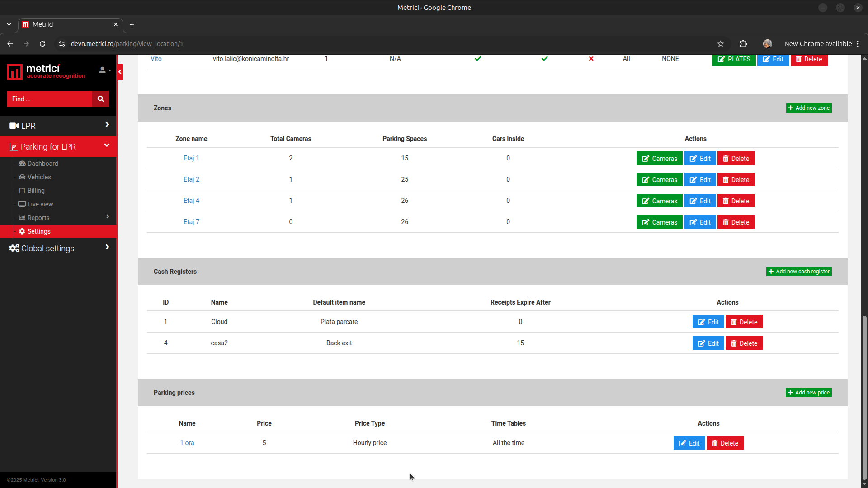
Task: Delete the Cloud cash register
Action: pyautogui.click(x=744, y=322)
